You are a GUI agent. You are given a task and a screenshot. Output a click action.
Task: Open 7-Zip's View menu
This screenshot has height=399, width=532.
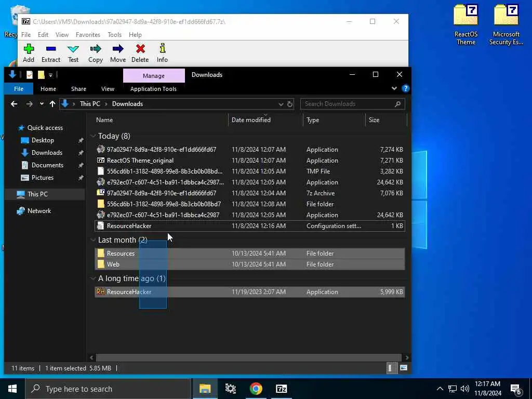[x=62, y=35]
